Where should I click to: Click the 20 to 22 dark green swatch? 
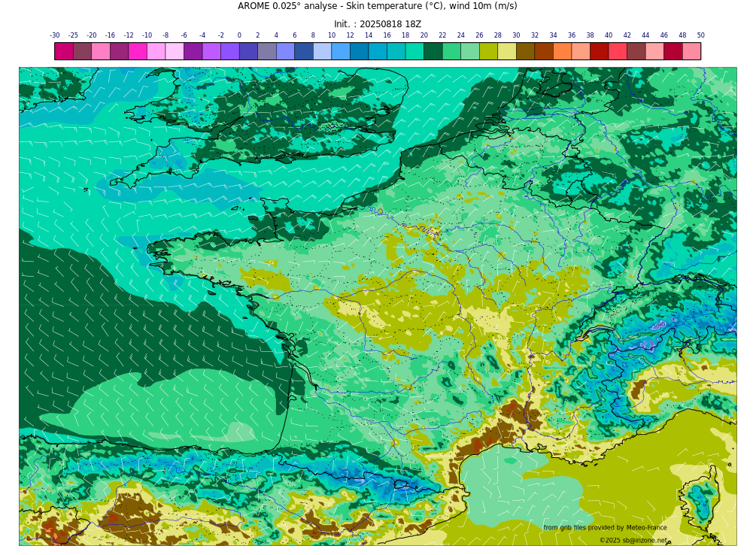[x=433, y=51]
